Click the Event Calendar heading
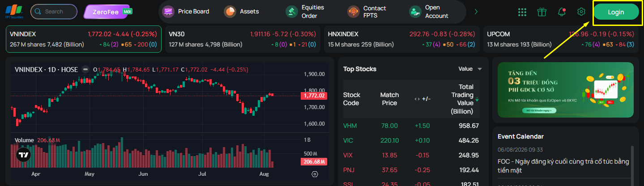Screen dimensions: 644x186 point(520,136)
